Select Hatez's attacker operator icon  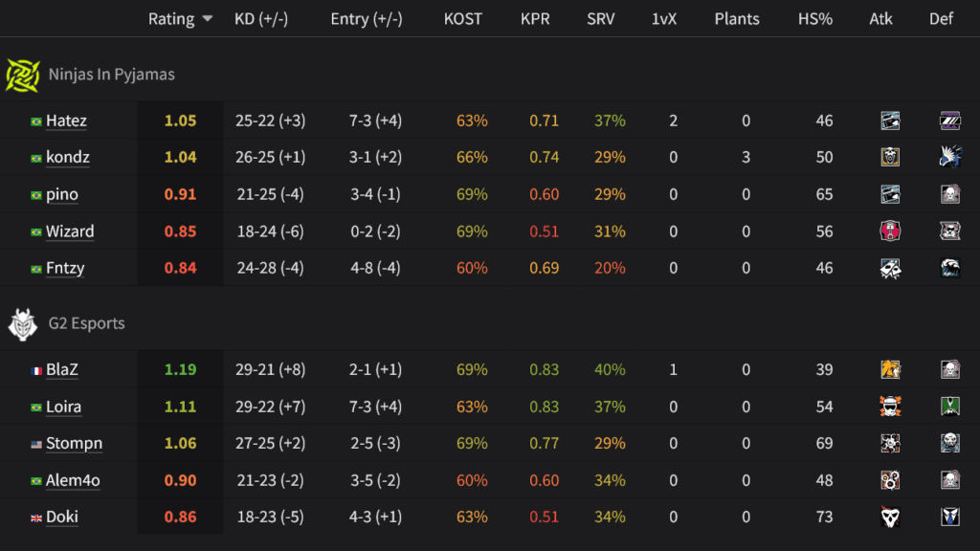point(890,120)
